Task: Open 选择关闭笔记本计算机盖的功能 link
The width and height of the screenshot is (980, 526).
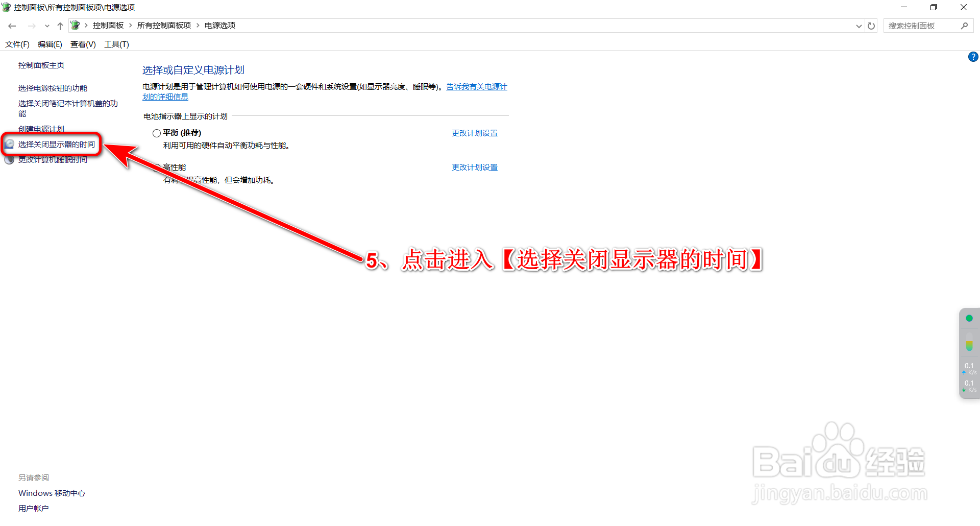Action: point(68,108)
